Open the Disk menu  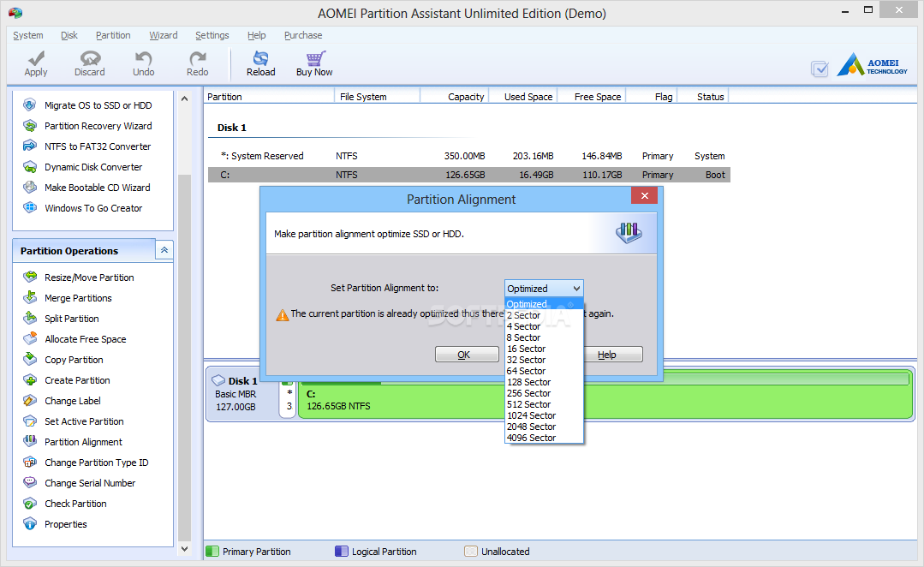69,35
